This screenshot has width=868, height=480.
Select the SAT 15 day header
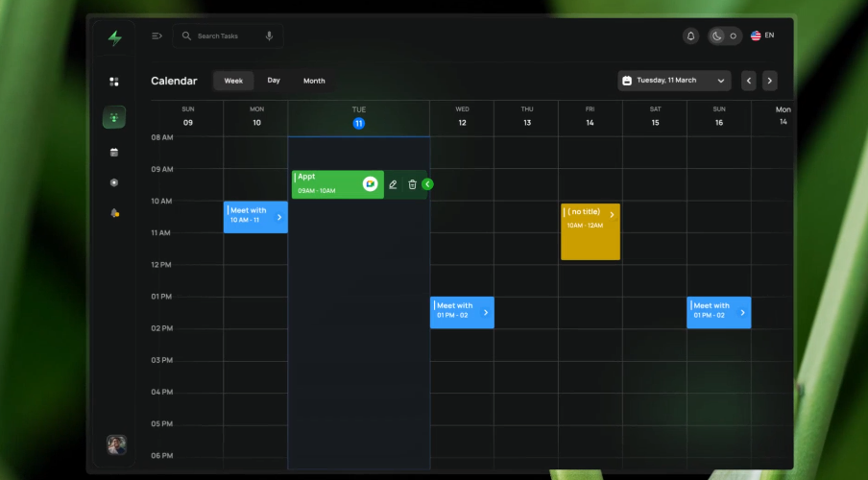[x=656, y=116]
